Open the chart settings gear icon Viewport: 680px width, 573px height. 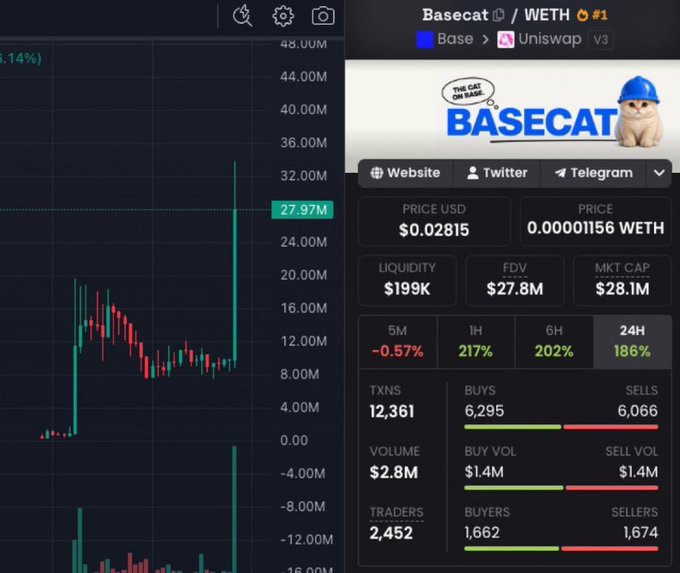pyautogui.click(x=283, y=16)
